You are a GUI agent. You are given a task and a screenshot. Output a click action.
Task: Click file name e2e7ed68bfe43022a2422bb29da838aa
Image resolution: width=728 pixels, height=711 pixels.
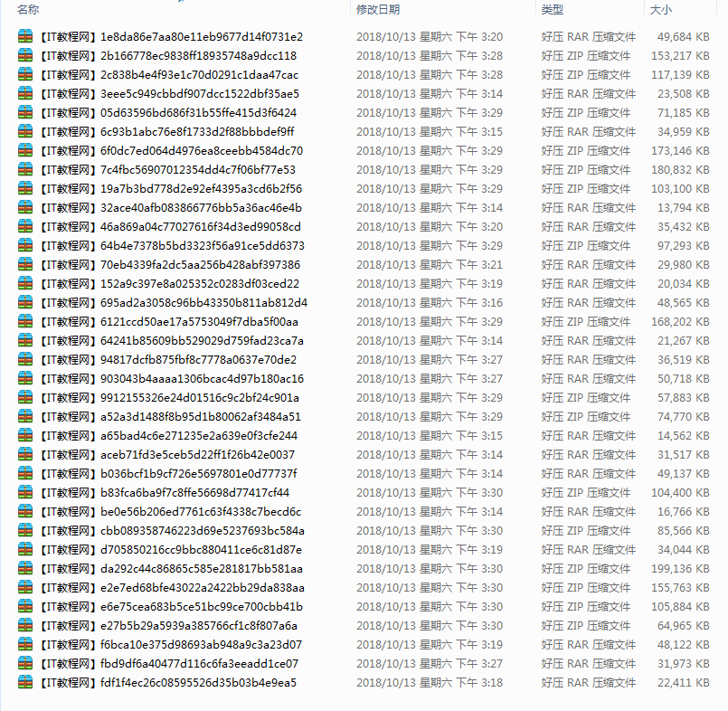pos(173,588)
